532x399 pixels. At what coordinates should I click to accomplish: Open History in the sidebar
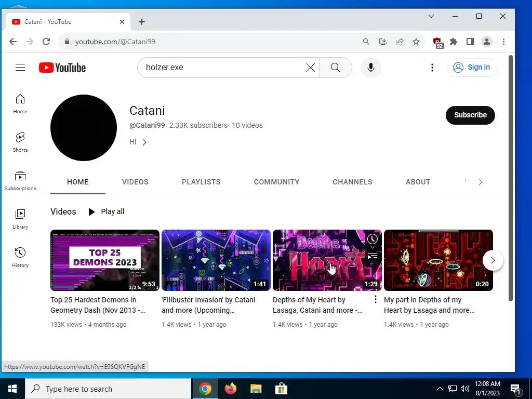20,258
